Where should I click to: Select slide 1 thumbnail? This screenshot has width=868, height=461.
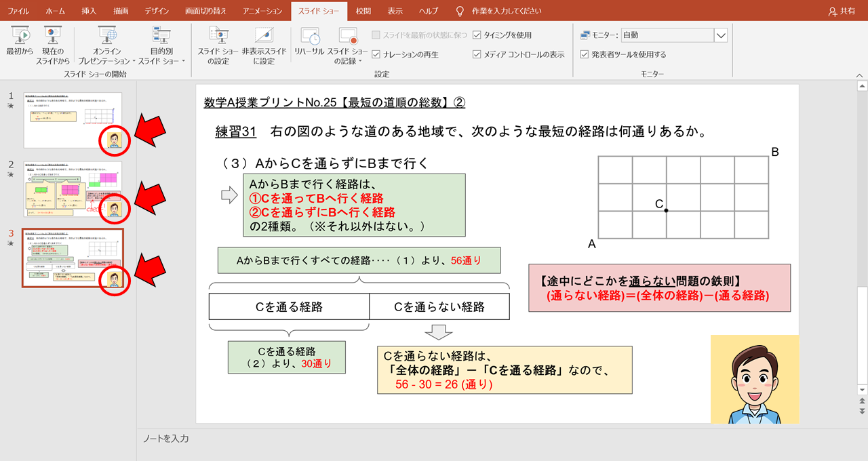[x=73, y=120]
